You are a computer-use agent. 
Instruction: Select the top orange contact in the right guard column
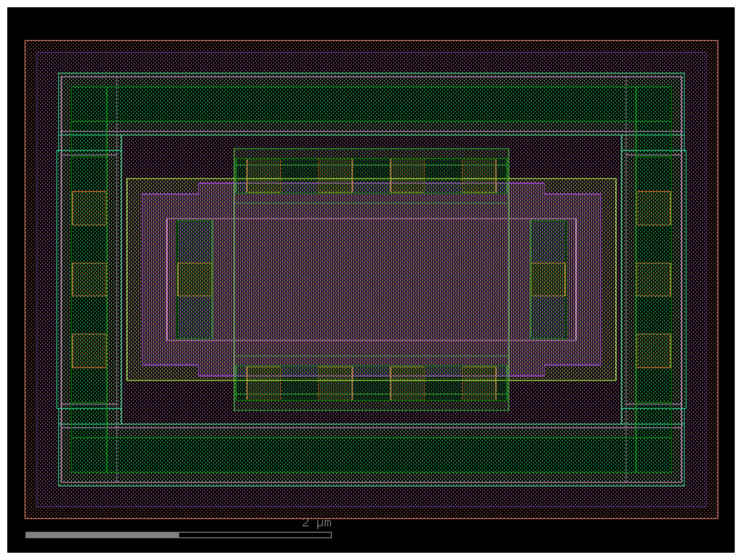pos(653,208)
